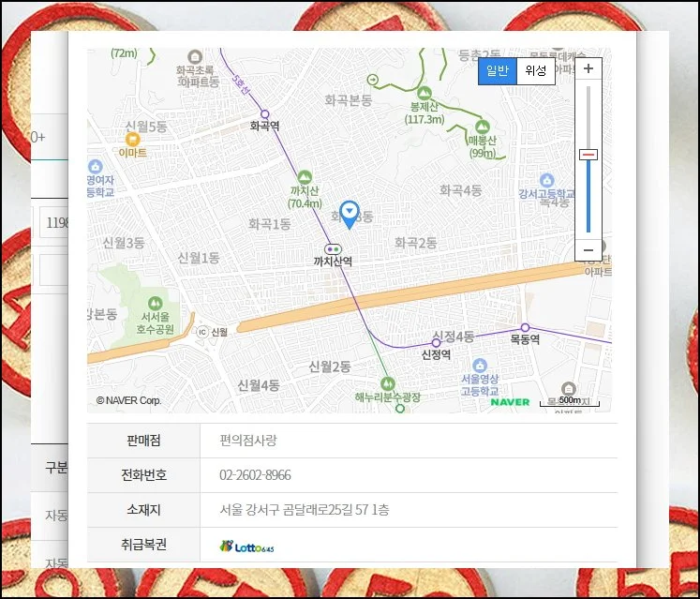
Task: Click the 신월3동 district label
Action: pos(124,243)
